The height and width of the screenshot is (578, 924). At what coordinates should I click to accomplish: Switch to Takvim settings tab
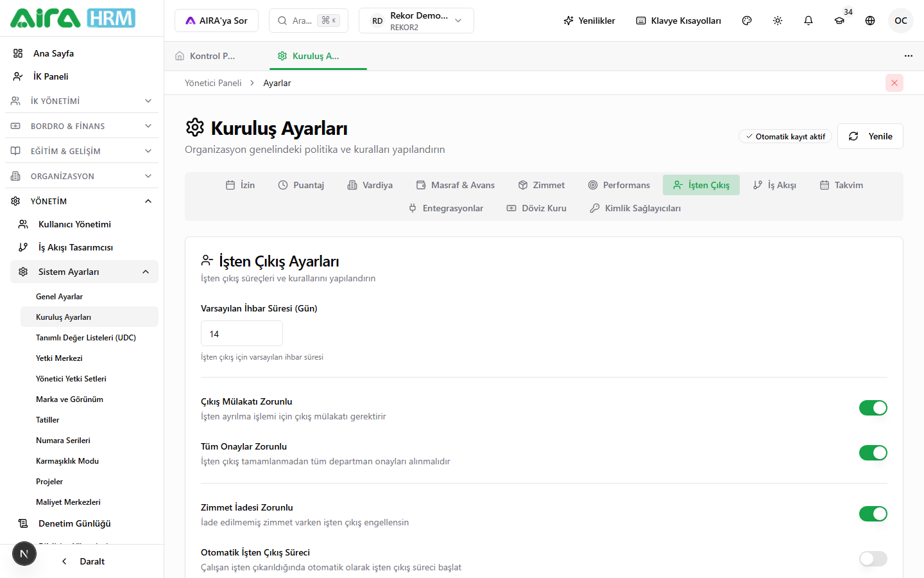click(841, 185)
